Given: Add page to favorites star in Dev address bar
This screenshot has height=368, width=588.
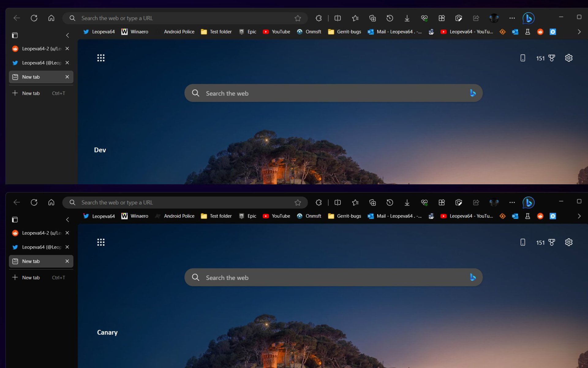Looking at the screenshot, I should click(298, 18).
